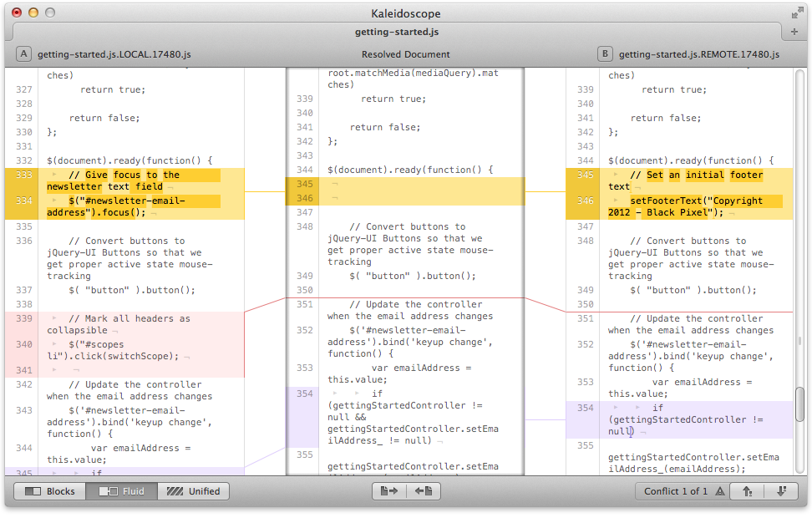This screenshot has width=812, height=518.
Task: Add a new tab with plus button
Action: click(x=794, y=32)
